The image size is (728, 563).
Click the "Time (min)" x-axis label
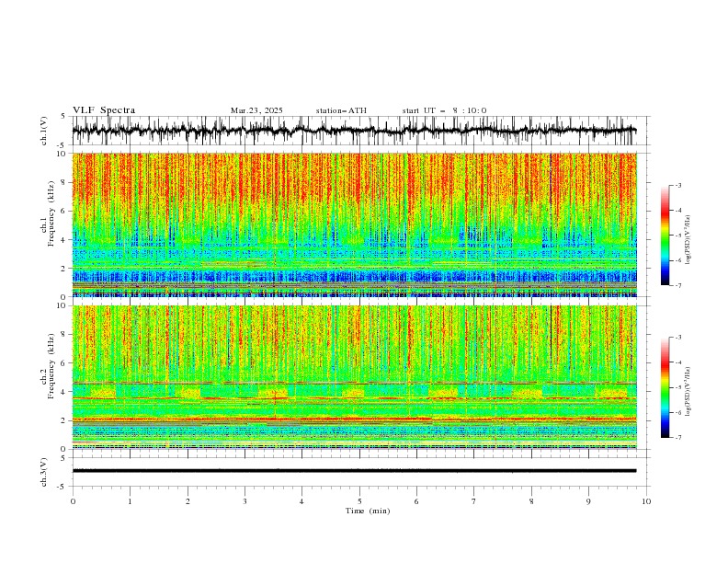click(x=368, y=511)
